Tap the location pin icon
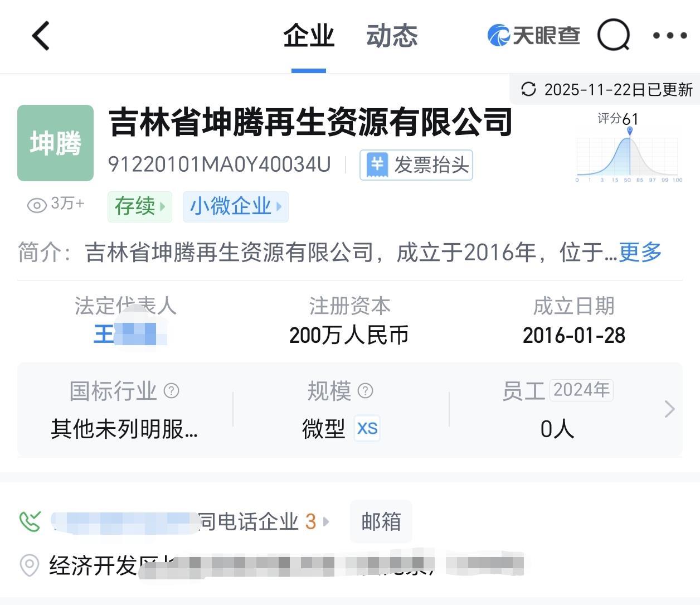700x605 pixels. click(x=30, y=565)
